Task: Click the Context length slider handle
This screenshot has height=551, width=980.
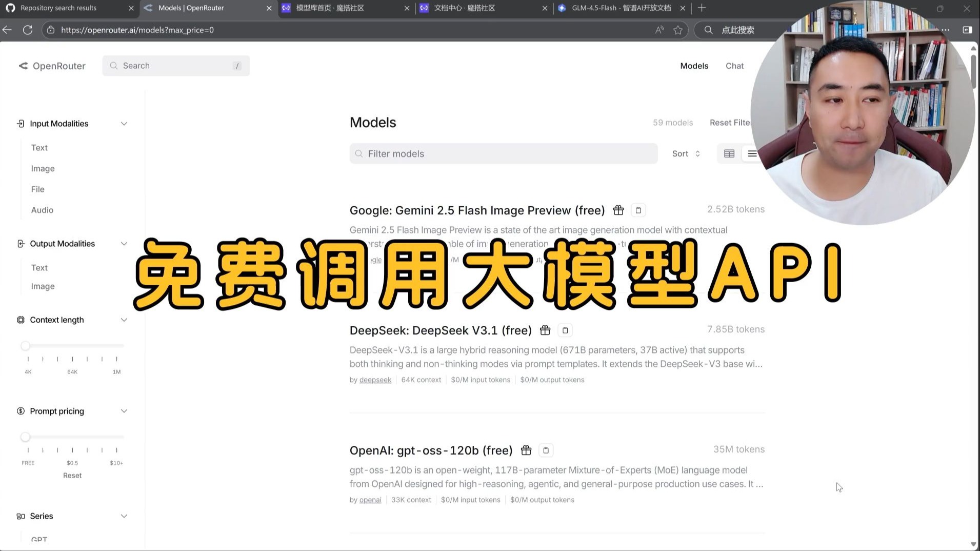Action: tap(25, 346)
